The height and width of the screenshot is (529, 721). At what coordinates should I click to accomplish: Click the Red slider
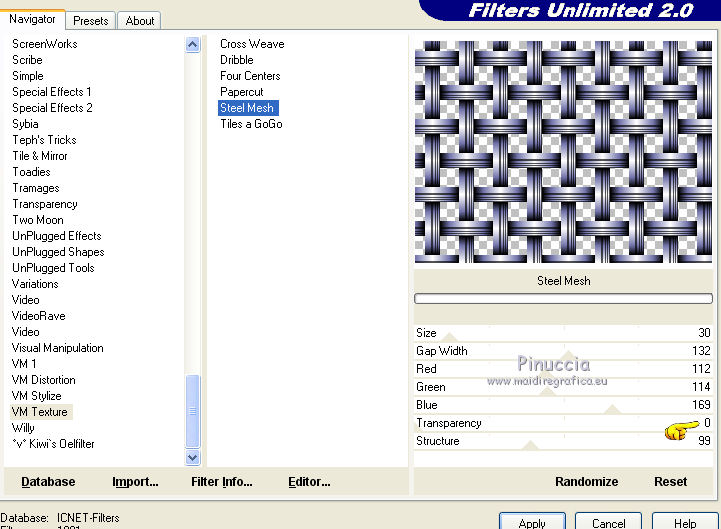tap(563, 369)
